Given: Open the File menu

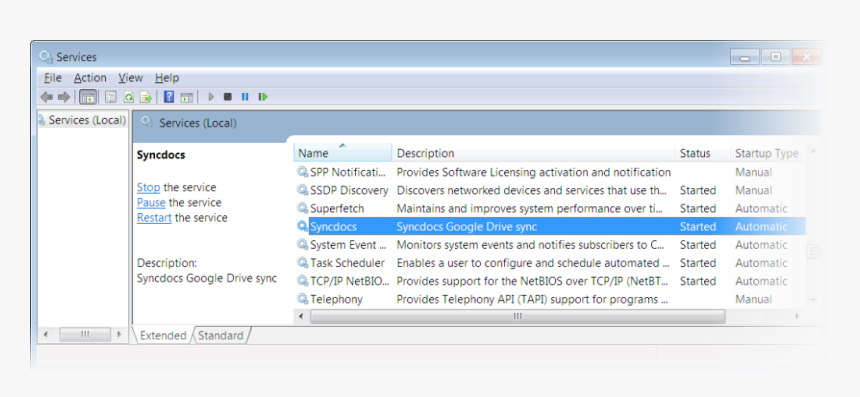Looking at the screenshot, I should [53, 78].
